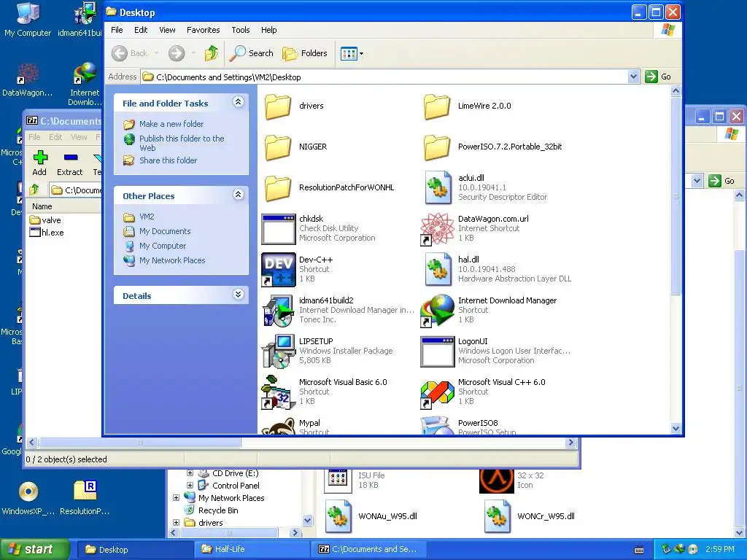Open the Edit menu in Desktop window
Viewport: 747px width, 560px height.
pos(141,30)
